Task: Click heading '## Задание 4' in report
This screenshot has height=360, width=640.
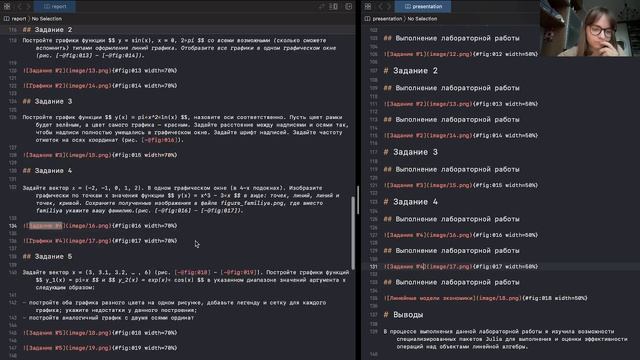Action: tap(47, 171)
